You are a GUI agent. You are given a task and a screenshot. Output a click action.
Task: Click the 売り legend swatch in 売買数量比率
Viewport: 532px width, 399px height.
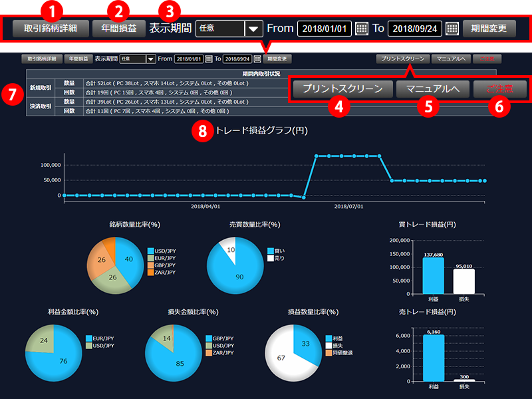tap(271, 258)
